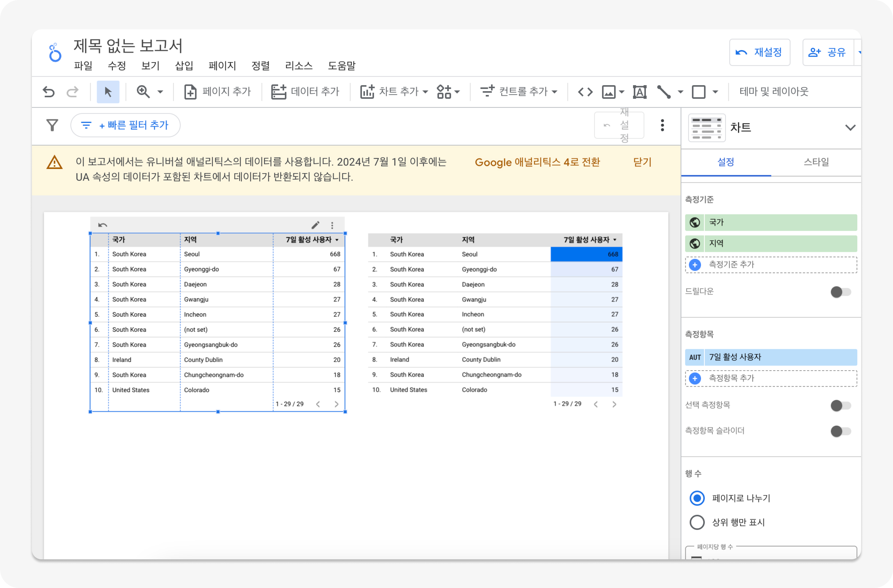Open the 보기 menu
893x588 pixels.
151,66
